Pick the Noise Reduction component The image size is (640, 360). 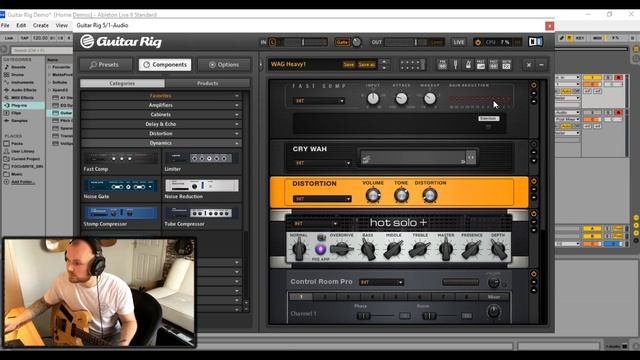tap(201, 186)
